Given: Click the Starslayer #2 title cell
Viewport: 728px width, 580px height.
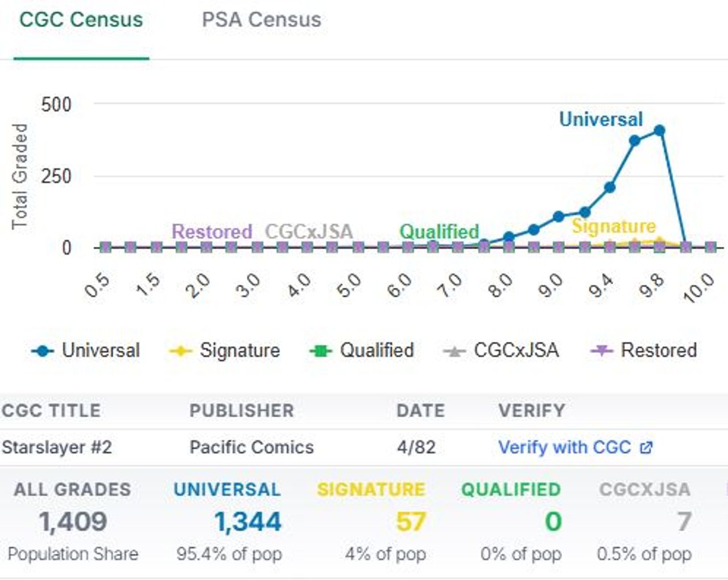Looking at the screenshot, I should pos(57,448).
